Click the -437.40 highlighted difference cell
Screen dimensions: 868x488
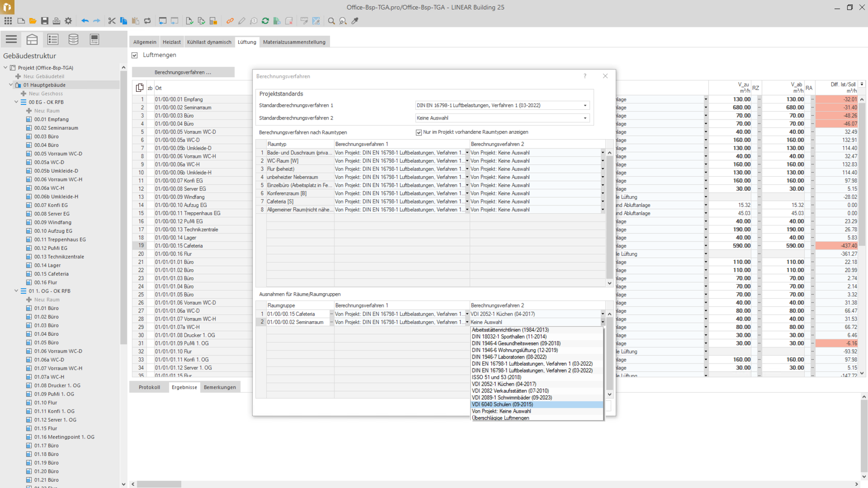click(837, 246)
